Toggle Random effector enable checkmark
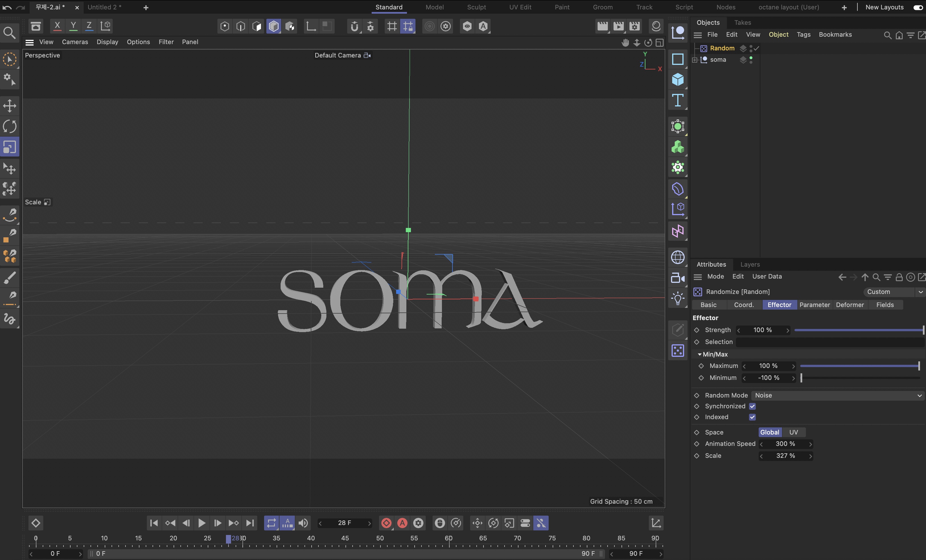Screen dimensions: 926x560 756,48
